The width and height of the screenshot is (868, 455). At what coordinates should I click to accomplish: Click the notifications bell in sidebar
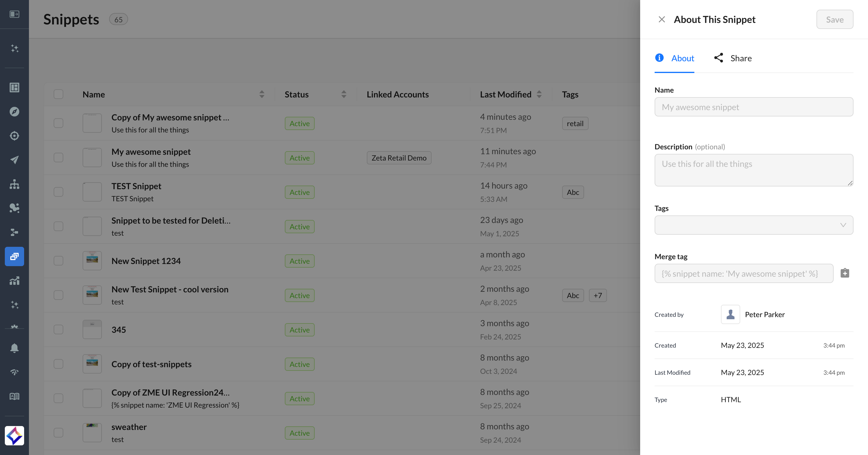point(14,348)
